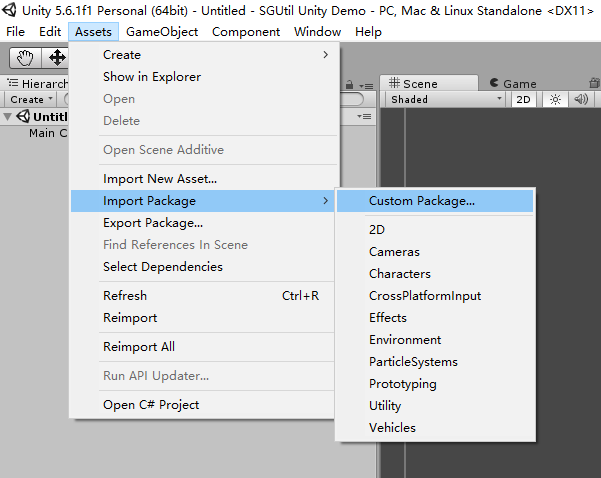Open the GameObject menu
Image resolution: width=601 pixels, height=478 pixels.
coord(162,32)
